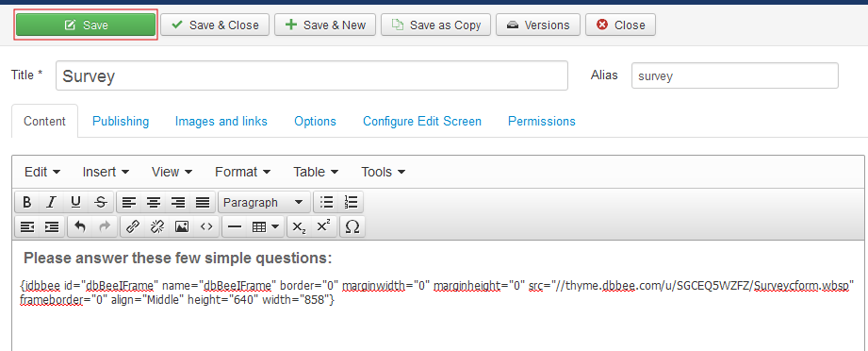This screenshot has height=351, width=868.
Task: Toggle subscript formatting
Action: click(300, 226)
